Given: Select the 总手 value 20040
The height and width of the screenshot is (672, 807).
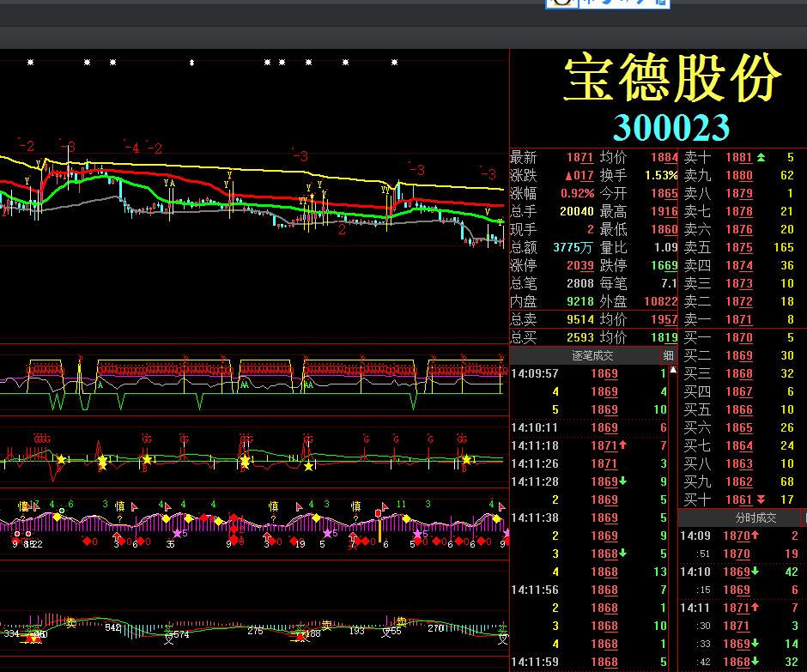Looking at the screenshot, I should click(x=577, y=211).
